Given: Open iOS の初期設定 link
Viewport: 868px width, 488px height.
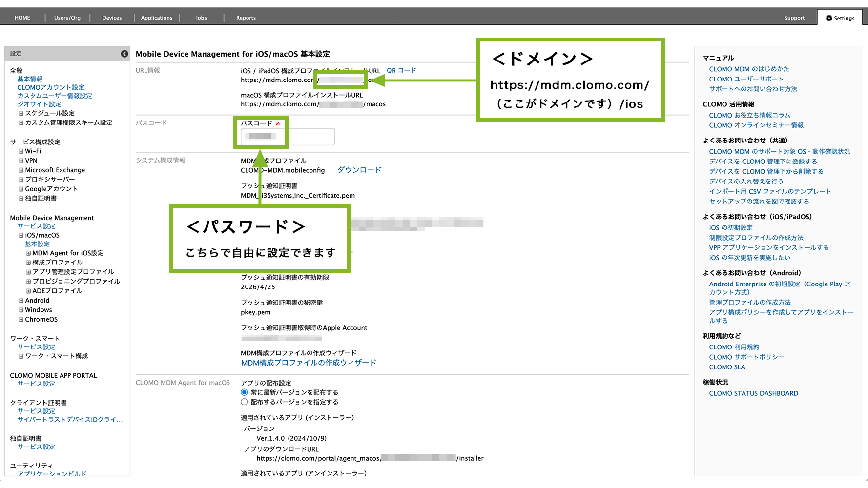Looking at the screenshot, I should (731, 228).
